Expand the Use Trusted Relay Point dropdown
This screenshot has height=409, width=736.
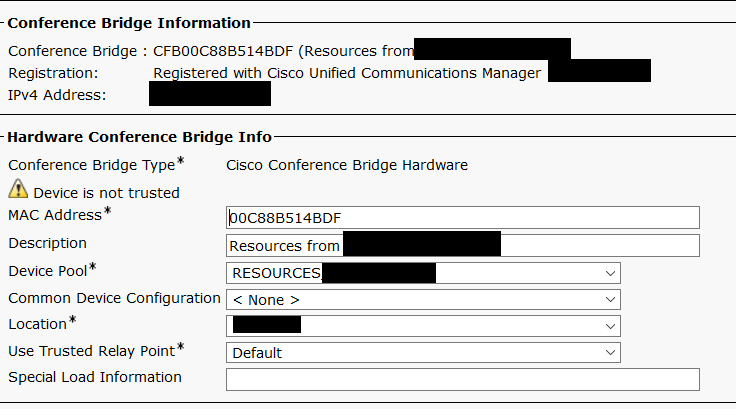click(424, 352)
